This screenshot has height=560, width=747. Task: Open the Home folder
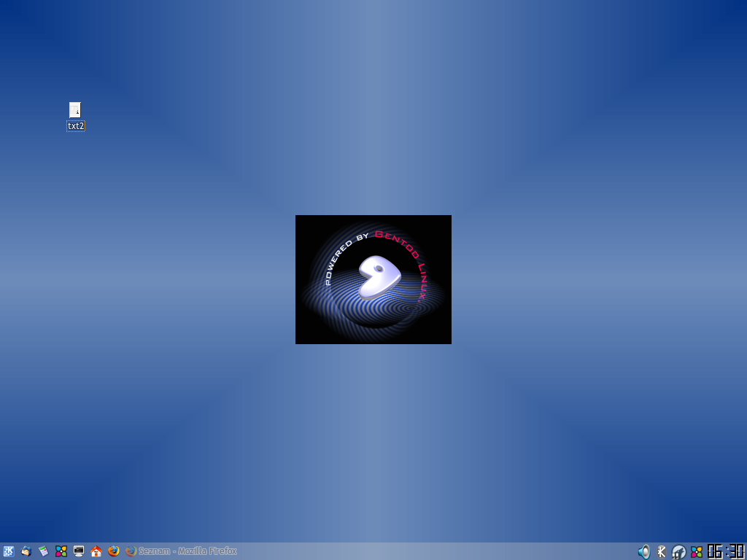(x=96, y=551)
